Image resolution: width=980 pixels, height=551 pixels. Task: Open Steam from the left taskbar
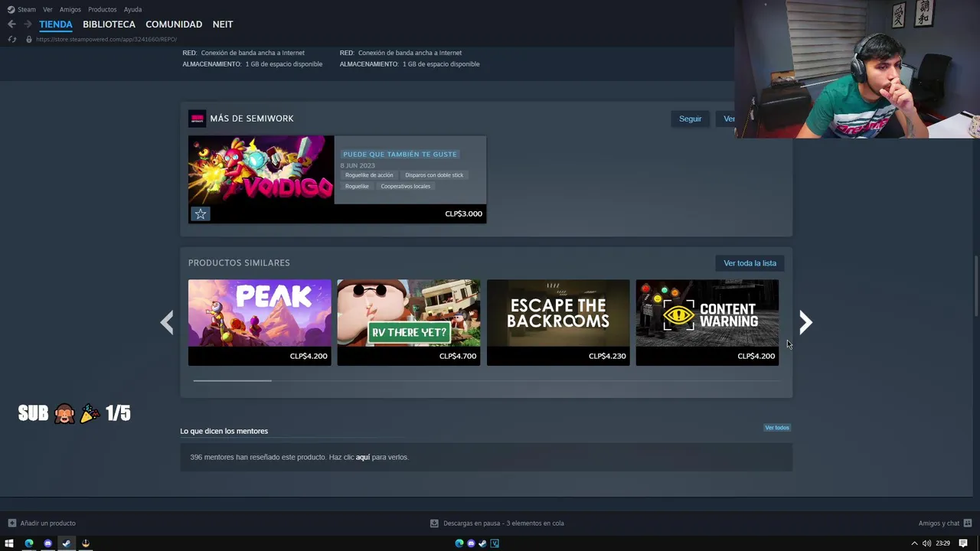pos(67,543)
